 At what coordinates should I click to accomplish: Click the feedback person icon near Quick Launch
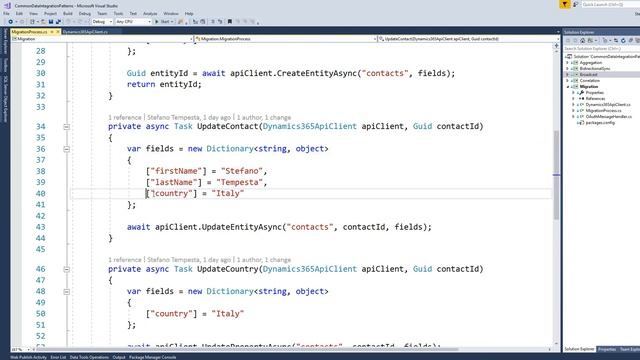point(575,4)
